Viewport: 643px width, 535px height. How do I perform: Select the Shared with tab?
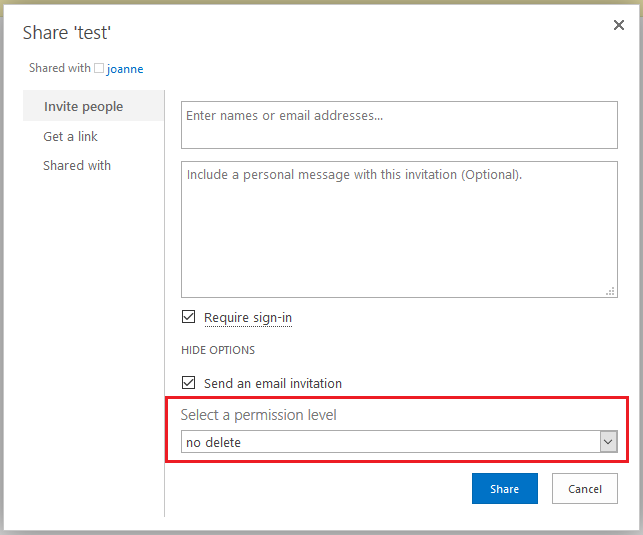(77, 165)
